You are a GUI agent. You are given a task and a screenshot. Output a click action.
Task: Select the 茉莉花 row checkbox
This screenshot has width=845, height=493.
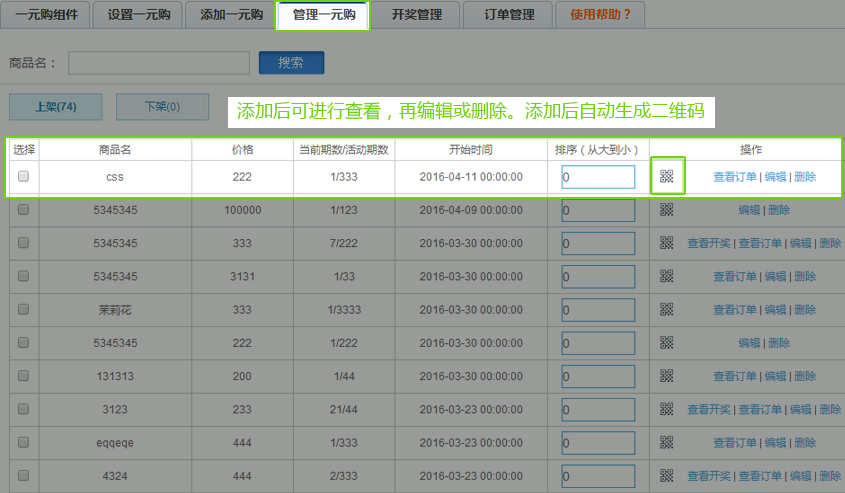(x=23, y=310)
